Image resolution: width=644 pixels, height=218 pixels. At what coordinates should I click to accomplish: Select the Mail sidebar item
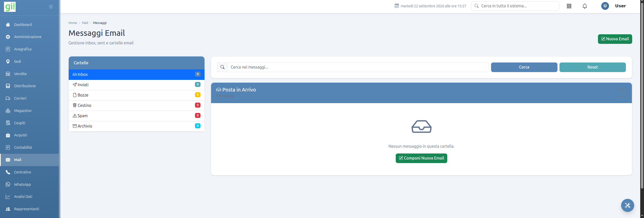click(x=30, y=160)
